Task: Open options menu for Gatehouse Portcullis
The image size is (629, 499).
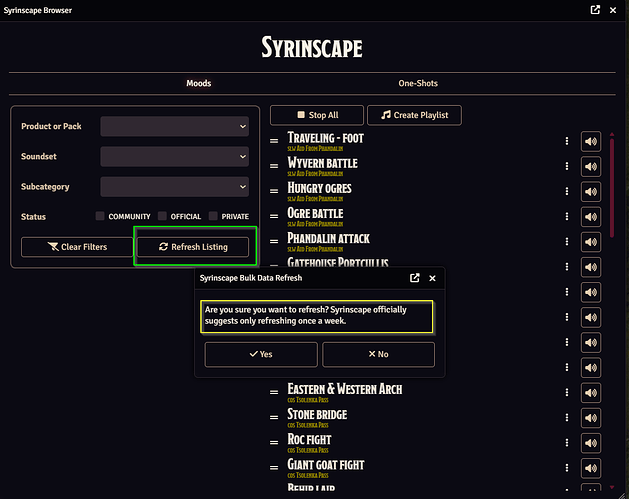Action: coord(567,267)
